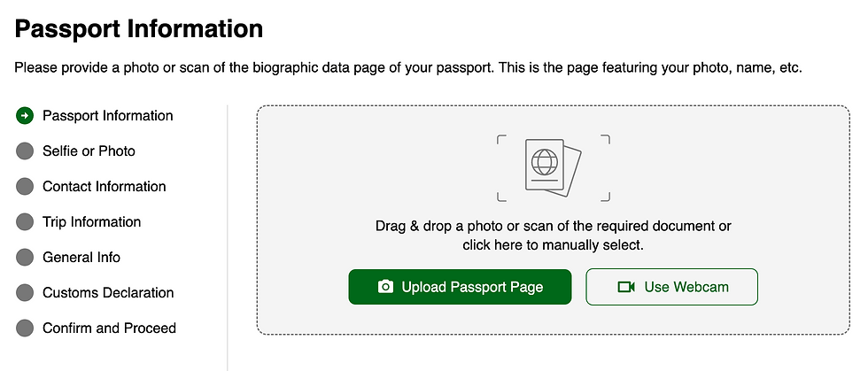Open the Customs Declaration step
Image resolution: width=868 pixels, height=371 pixels.
point(108,293)
